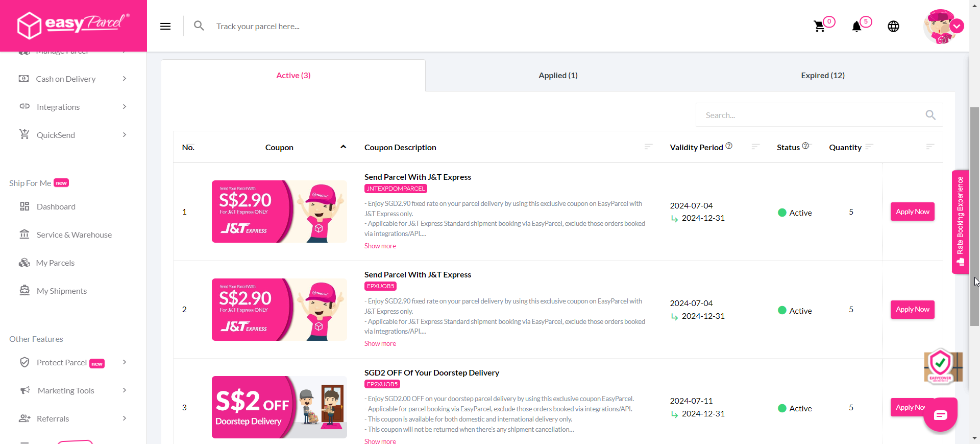Click the Ship For Me section heading
The image size is (980, 444).
point(30,183)
